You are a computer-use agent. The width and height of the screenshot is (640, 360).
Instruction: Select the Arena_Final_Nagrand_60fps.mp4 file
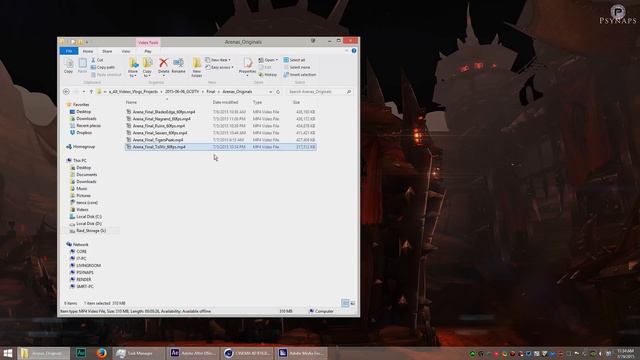coord(220,119)
